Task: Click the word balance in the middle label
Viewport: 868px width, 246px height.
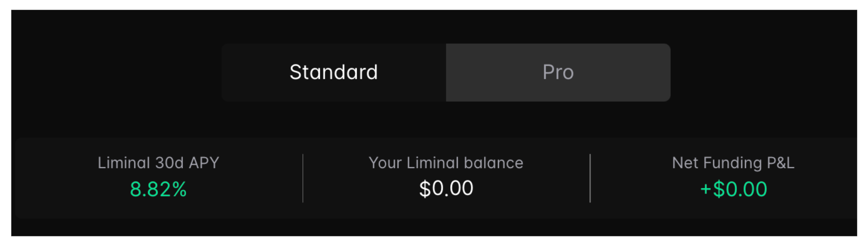Action: [x=493, y=163]
